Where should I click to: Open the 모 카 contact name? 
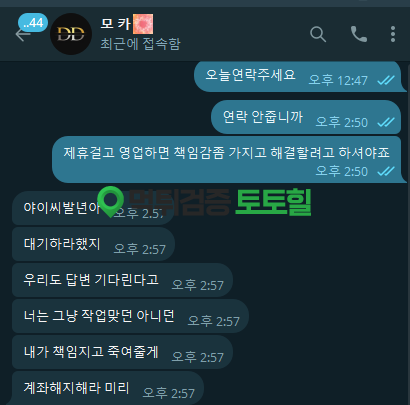[x=116, y=24]
